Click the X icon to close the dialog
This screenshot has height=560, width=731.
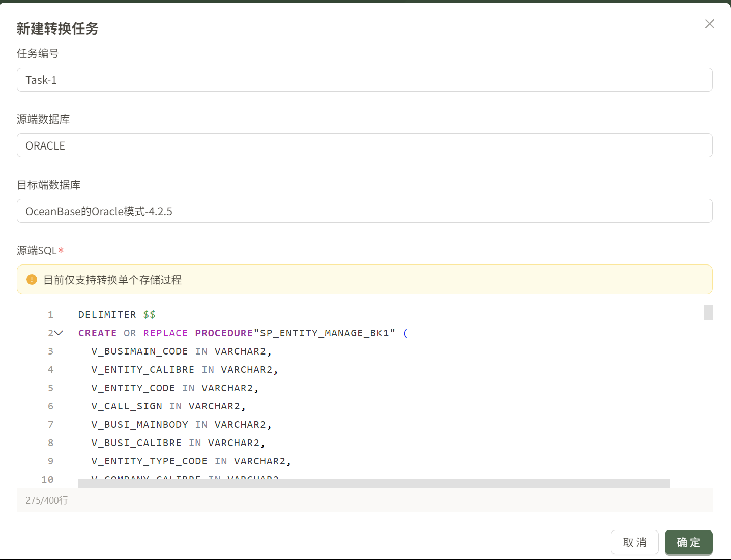[x=709, y=23]
